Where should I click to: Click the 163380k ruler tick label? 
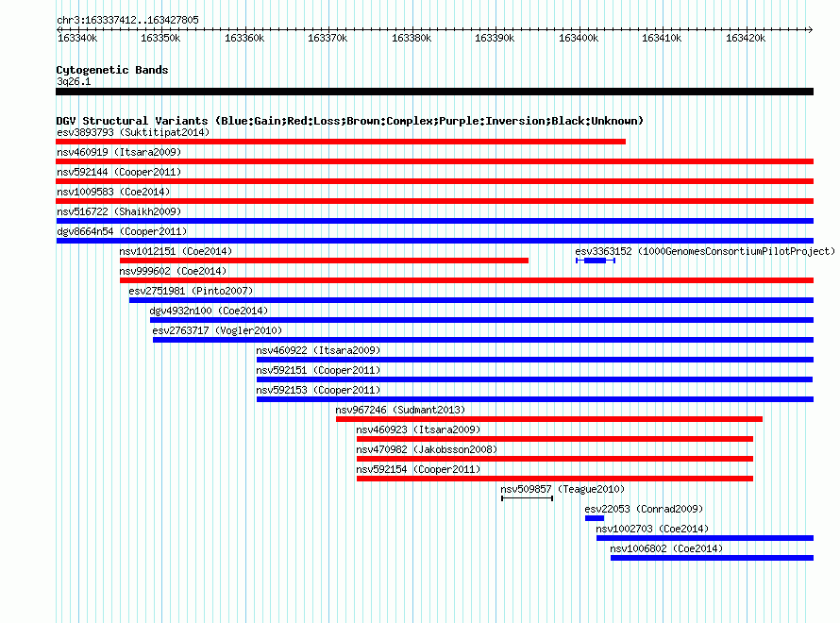point(412,38)
